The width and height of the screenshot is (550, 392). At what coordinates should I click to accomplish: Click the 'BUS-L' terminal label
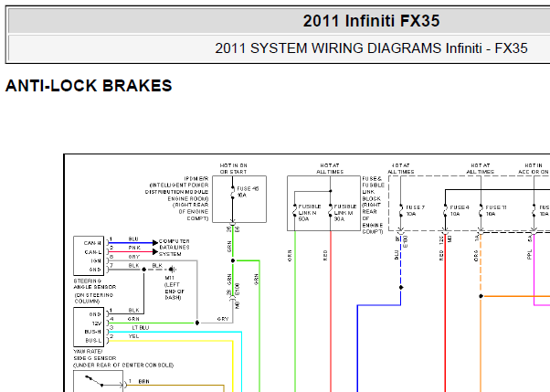pos(93,341)
